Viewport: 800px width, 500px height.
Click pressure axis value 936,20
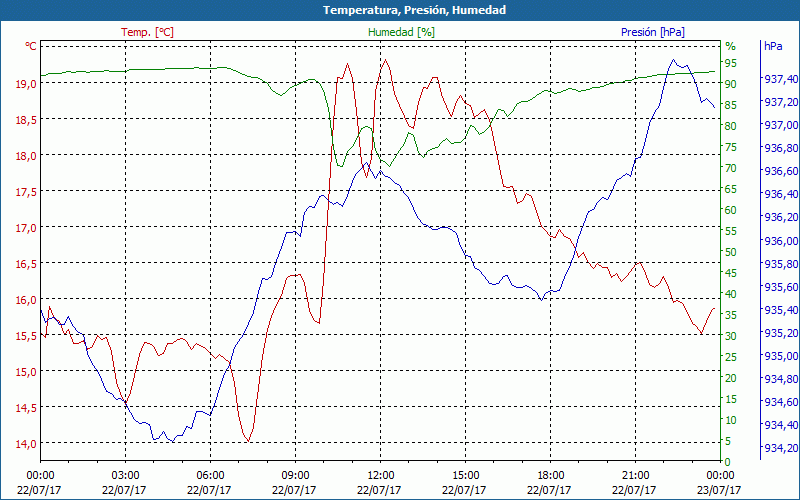pos(781,217)
